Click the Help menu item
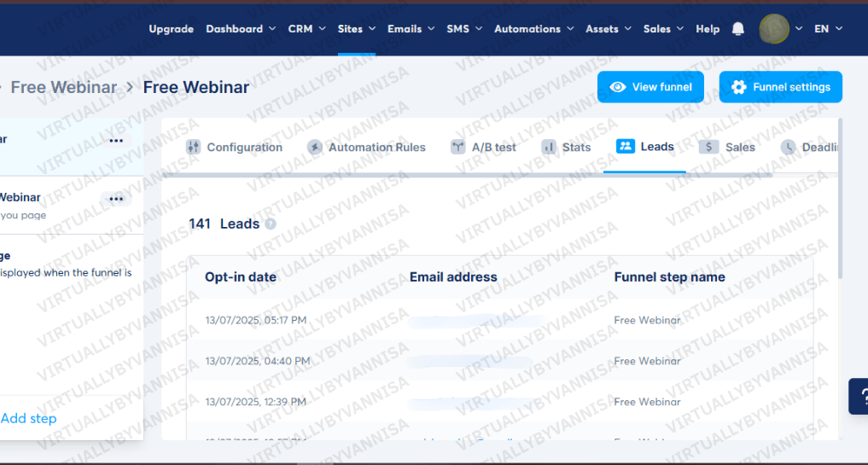This screenshot has width=868, height=465. click(x=708, y=29)
